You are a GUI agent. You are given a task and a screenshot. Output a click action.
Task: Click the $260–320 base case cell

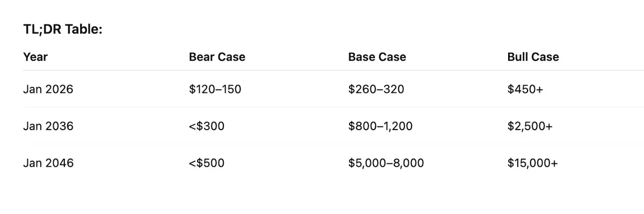(376, 89)
